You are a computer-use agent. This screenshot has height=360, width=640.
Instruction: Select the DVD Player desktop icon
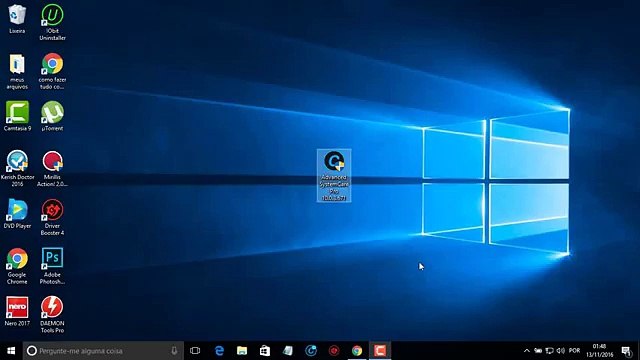point(17,213)
